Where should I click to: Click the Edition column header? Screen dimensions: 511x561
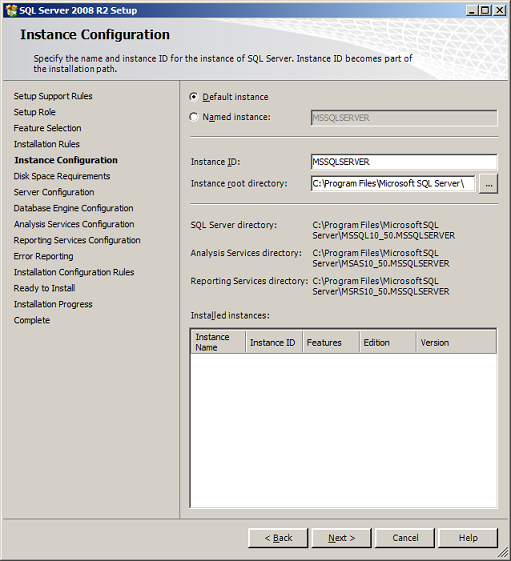coord(388,342)
